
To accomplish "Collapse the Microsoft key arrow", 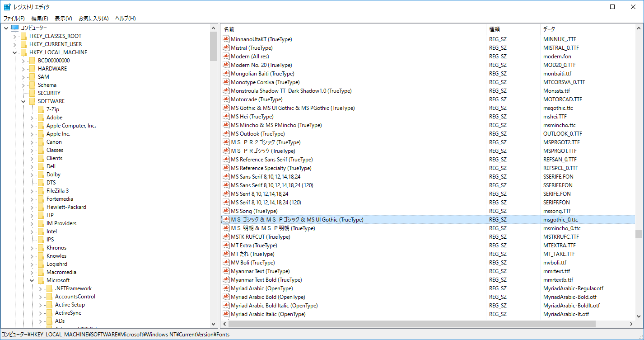I will click(32, 280).
